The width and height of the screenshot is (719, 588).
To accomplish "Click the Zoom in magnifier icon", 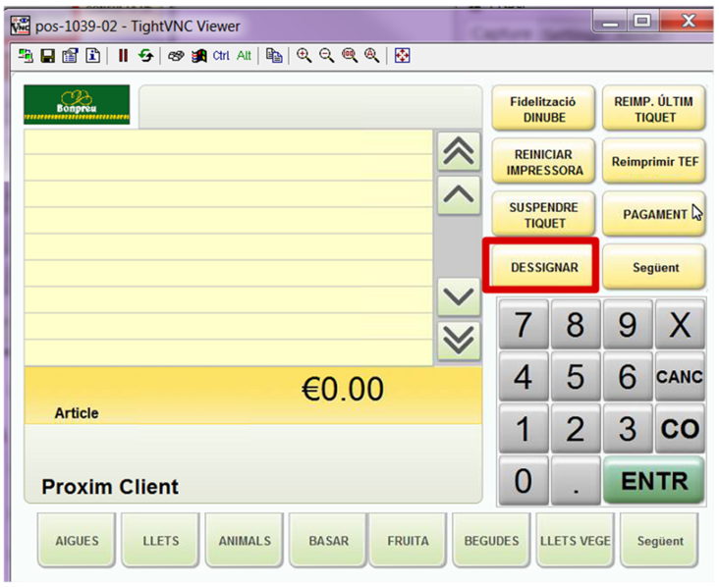I will 304,56.
